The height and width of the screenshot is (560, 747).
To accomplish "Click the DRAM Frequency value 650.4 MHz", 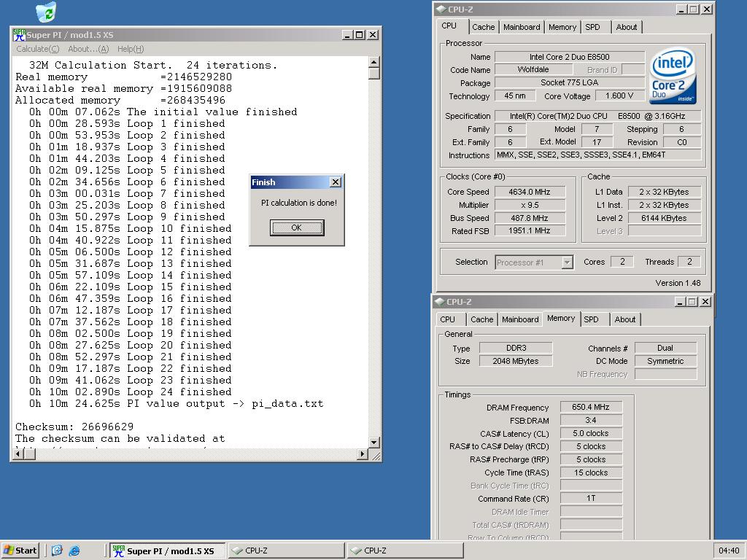I will point(591,407).
